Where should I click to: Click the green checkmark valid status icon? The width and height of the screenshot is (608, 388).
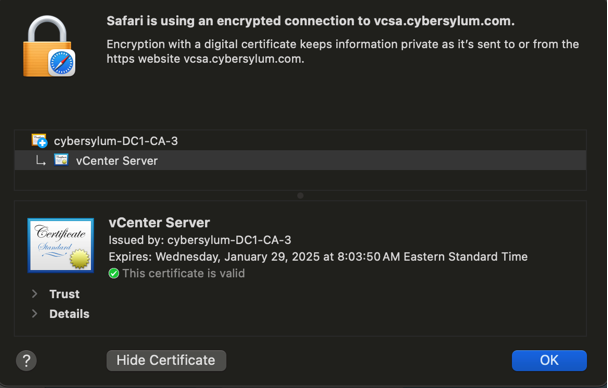[114, 274]
